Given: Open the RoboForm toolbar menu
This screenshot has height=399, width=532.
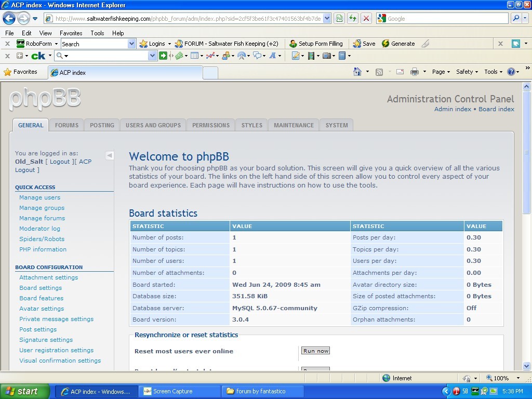Looking at the screenshot, I should 37,44.
